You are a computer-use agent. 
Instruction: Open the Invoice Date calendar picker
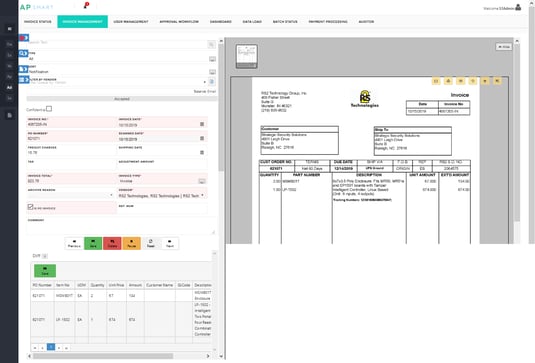202,124
